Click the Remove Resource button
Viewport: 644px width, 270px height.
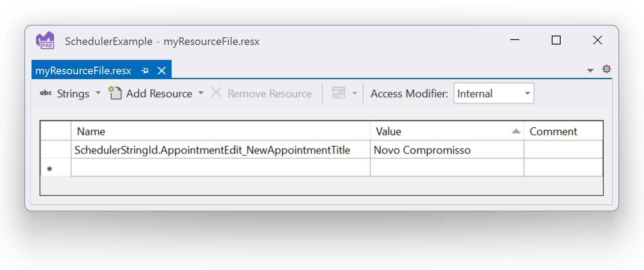coord(262,94)
